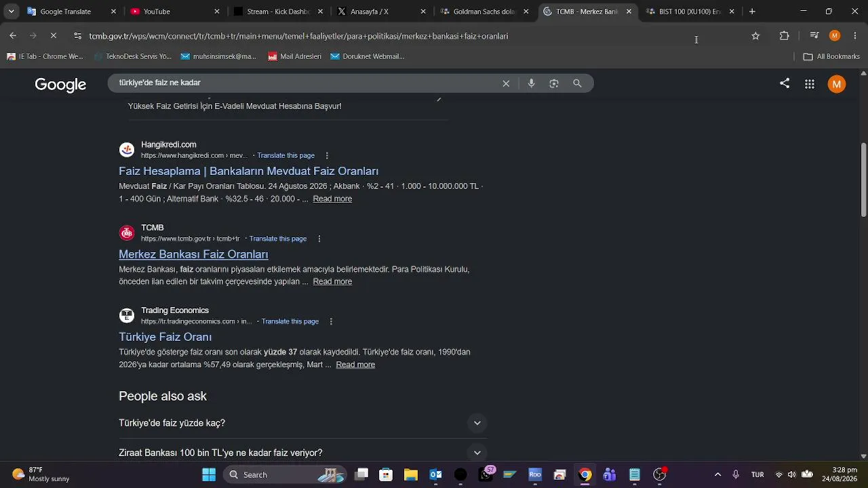This screenshot has height=488, width=868.
Task: Switch to Stream - Kick Dashboard tab
Action: 279,12
